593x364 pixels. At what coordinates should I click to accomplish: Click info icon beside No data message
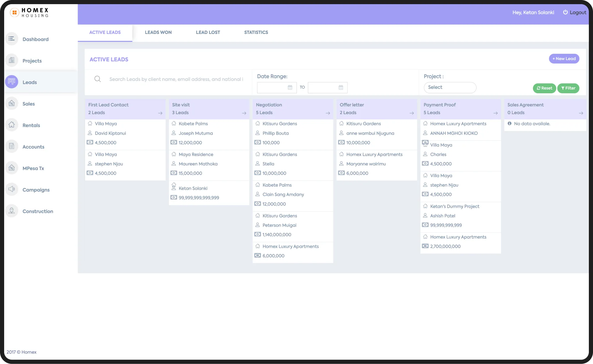[x=509, y=123]
